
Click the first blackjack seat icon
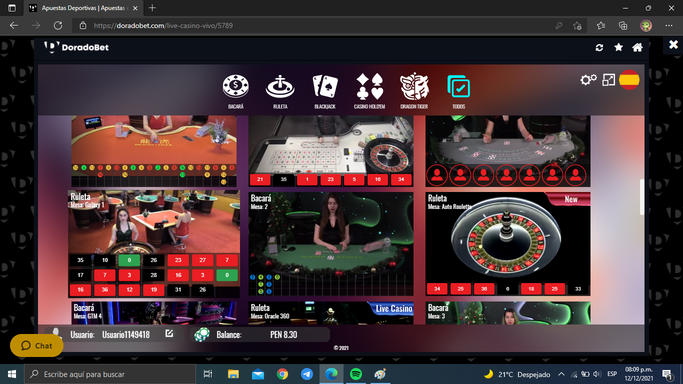click(437, 175)
